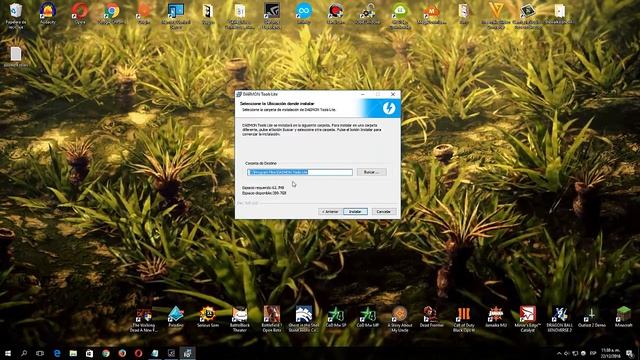
Task: Open The Walking Dead A New Frontier shortcut
Action: pos(144,319)
